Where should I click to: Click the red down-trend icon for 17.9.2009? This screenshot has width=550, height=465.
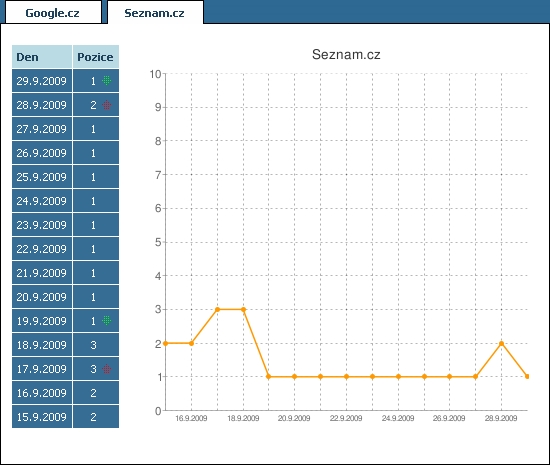coord(107,369)
